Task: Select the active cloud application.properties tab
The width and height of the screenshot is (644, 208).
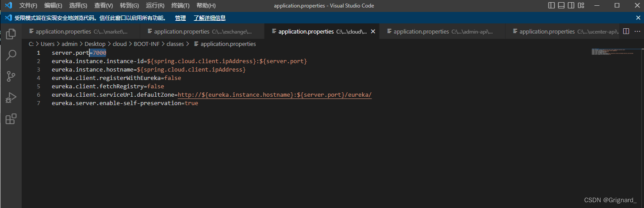Action: coord(321,31)
